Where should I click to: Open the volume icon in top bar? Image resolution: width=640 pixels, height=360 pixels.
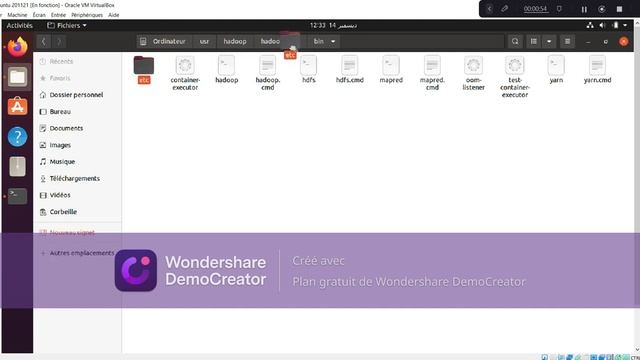(602, 25)
